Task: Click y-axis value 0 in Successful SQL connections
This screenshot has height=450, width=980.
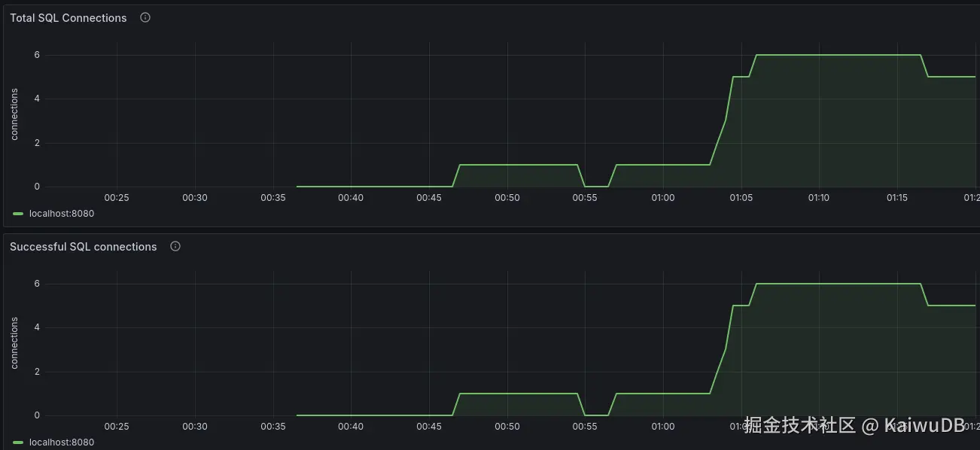Action: pyautogui.click(x=37, y=415)
